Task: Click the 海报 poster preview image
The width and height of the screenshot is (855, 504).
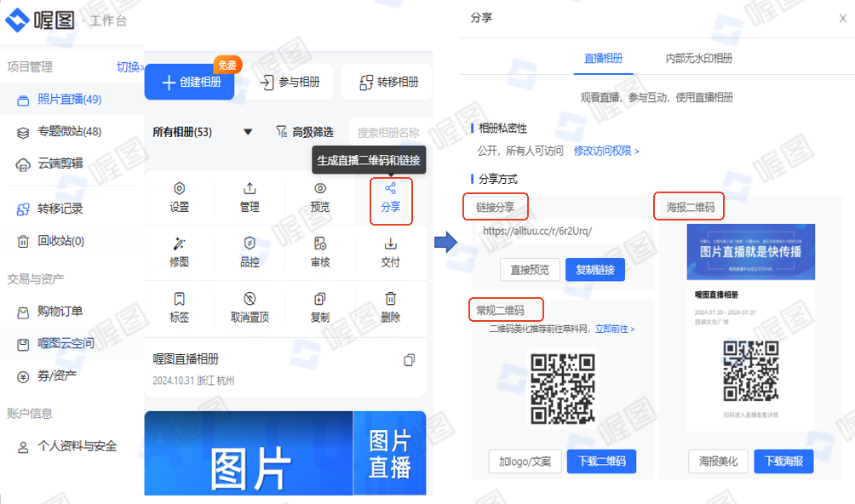Action: coord(751,326)
